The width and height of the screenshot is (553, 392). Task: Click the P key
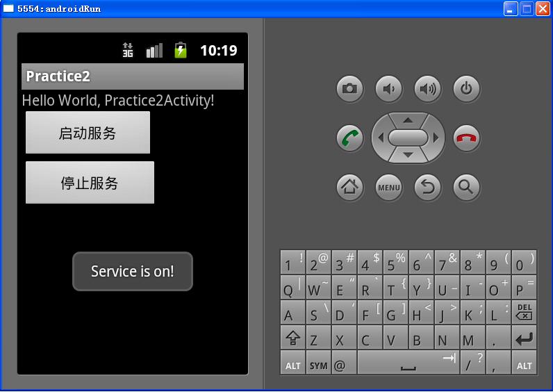[x=524, y=287]
